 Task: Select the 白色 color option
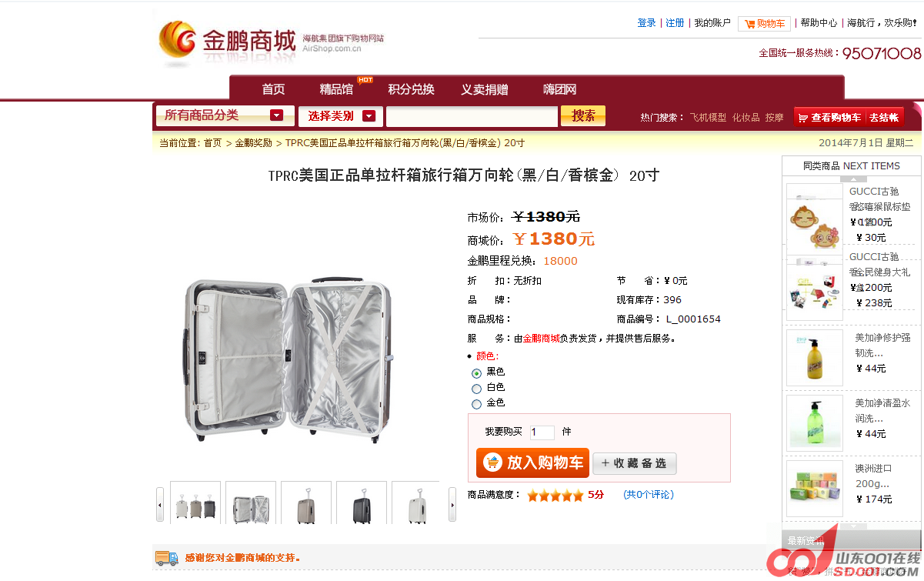point(476,389)
